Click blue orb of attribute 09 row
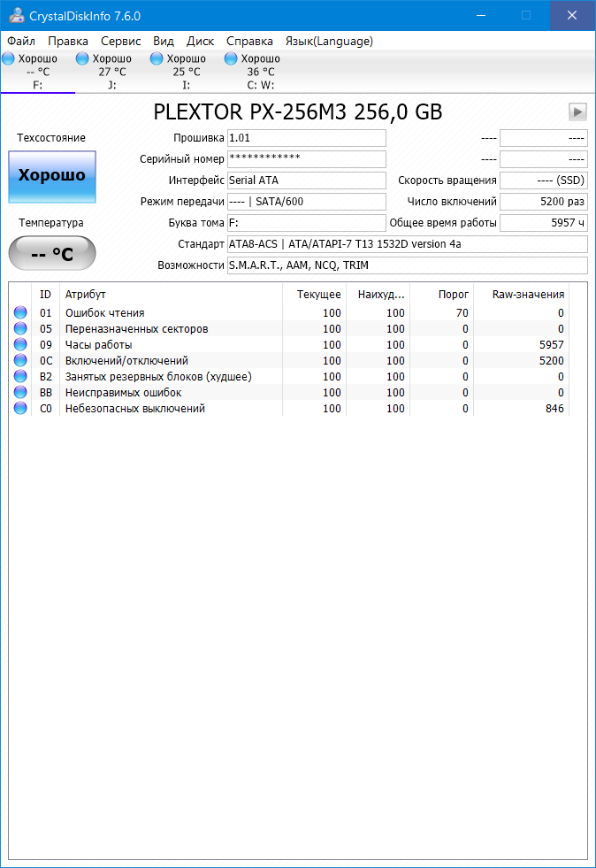This screenshot has width=596, height=868. pyautogui.click(x=20, y=345)
